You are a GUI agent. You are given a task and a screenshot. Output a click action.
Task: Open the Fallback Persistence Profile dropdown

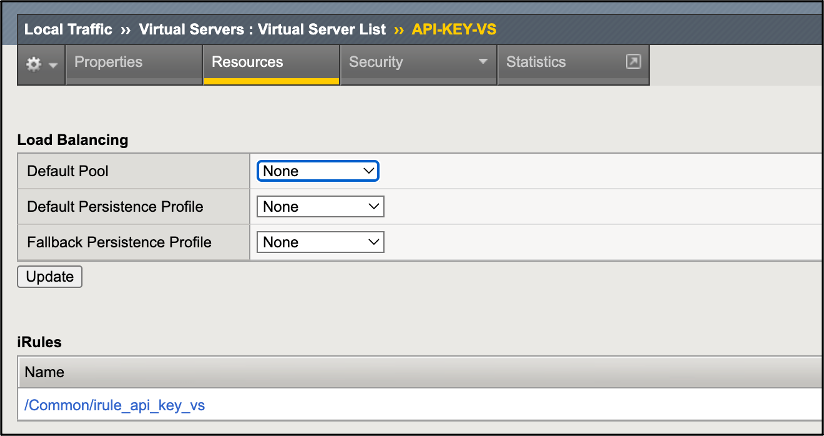click(x=321, y=242)
